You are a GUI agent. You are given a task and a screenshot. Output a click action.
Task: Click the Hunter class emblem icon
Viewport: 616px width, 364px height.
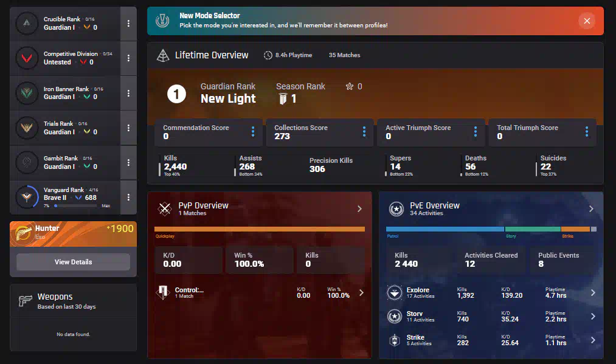[23, 233]
